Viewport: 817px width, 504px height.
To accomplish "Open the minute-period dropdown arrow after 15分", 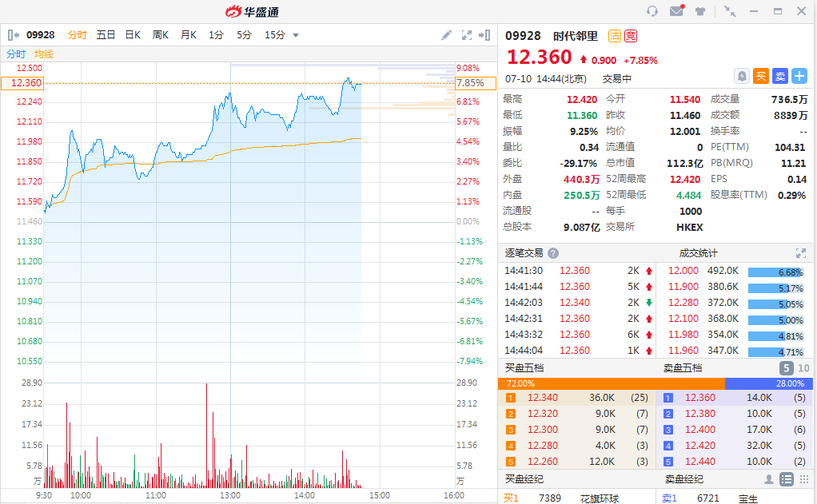I will [296, 35].
